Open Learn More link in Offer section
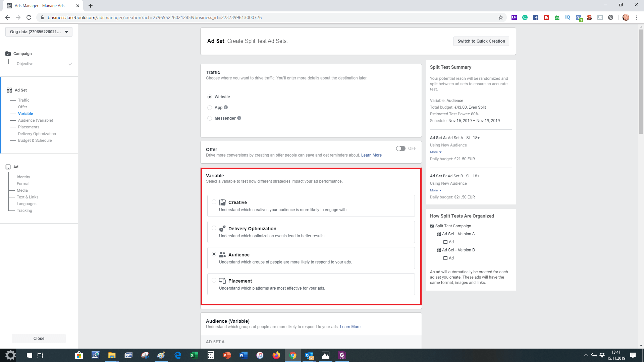Screen dimensions: 644x362 click(371, 155)
